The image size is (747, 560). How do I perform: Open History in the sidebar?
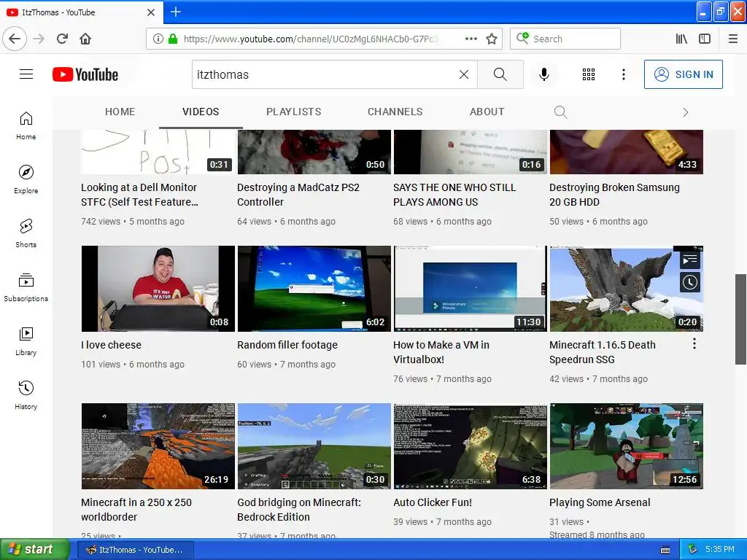[x=26, y=394]
